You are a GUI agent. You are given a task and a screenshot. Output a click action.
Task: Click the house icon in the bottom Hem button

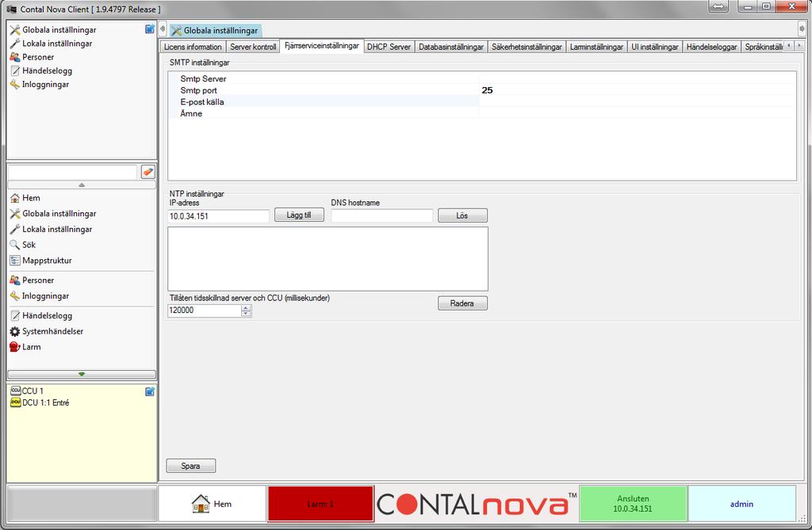click(201, 504)
